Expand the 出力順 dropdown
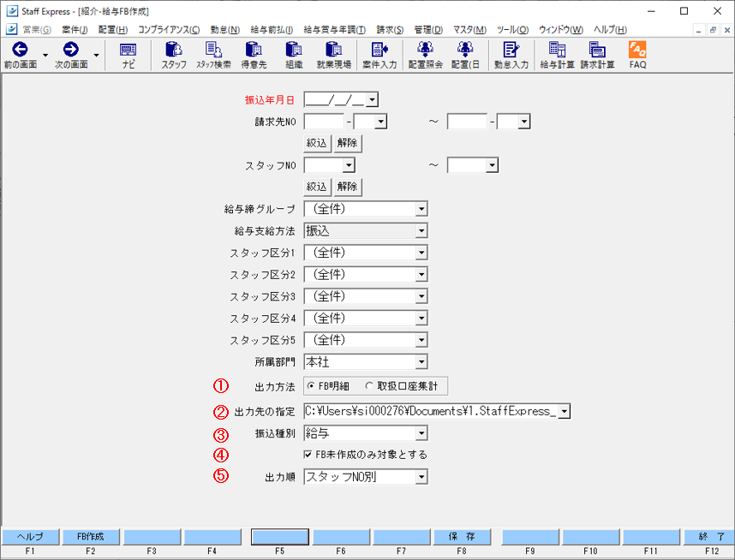Viewport: 735px width, 560px height. coord(421,477)
